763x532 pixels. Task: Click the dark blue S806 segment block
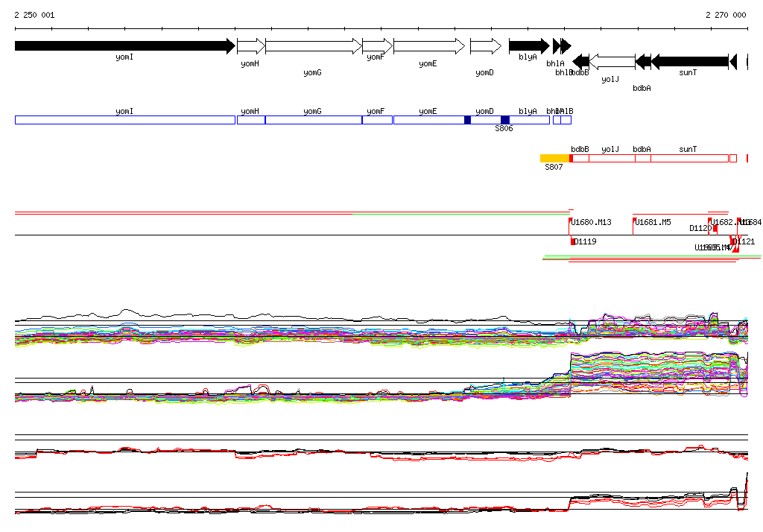(x=505, y=120)
